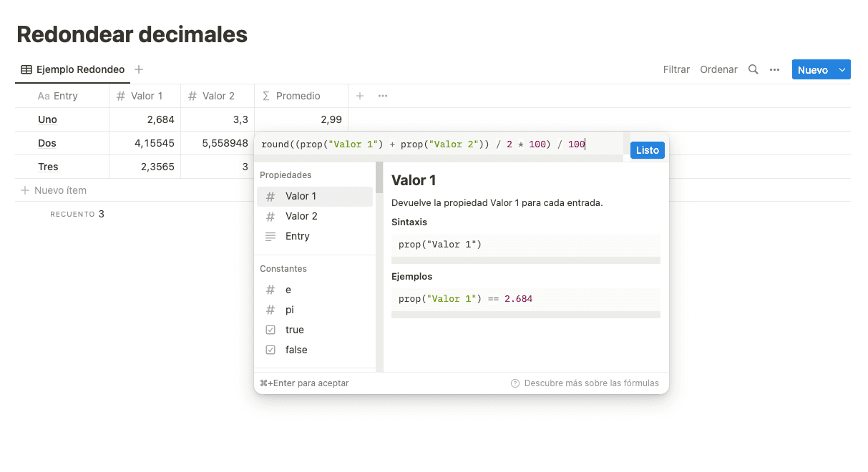
Task: Select the true checkbox constant
Action: pyautogui.click(x=294, y=330)
